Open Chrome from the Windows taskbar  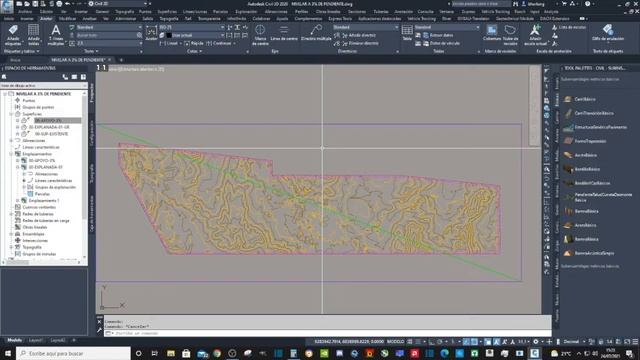tap(217, 353)
